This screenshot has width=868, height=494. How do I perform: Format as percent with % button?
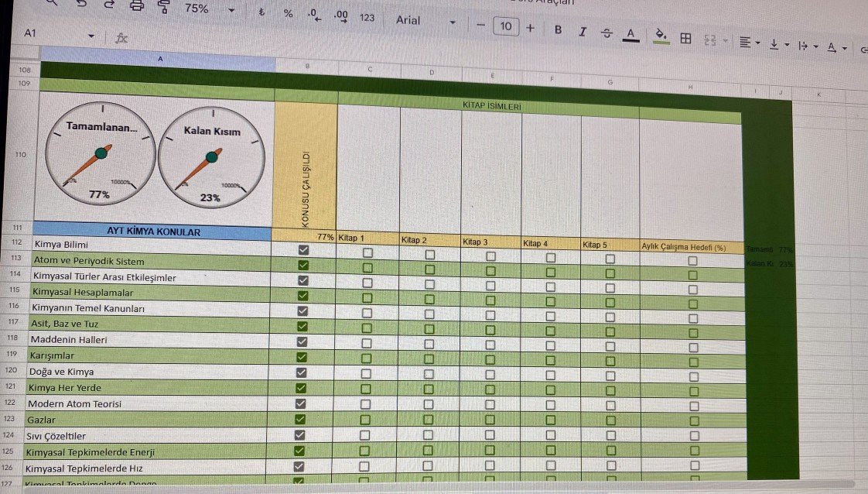pyautogui.click(x=288, y=14)
